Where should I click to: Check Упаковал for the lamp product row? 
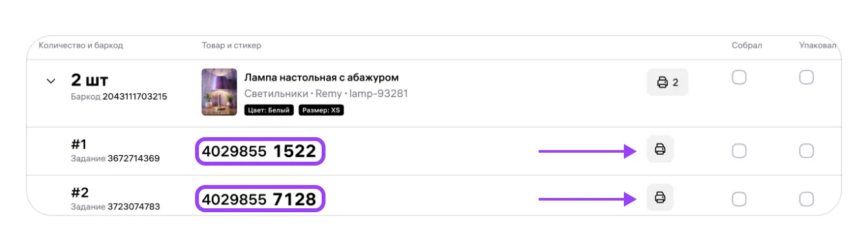[x=806, y=78]
